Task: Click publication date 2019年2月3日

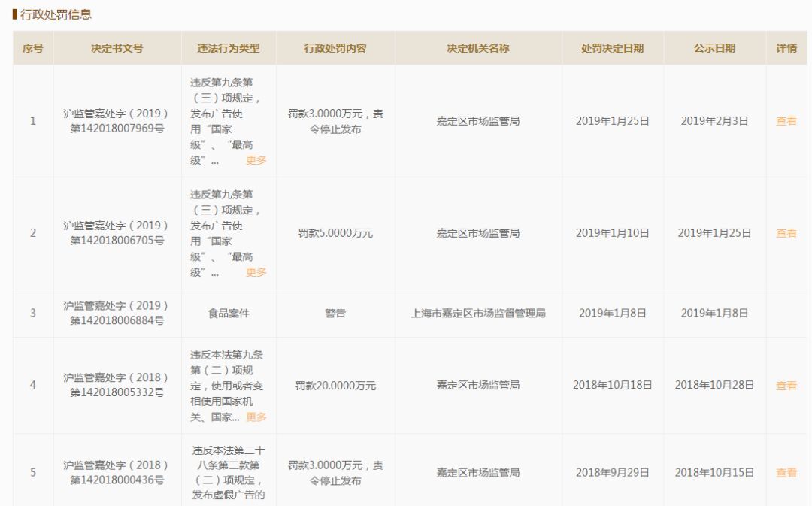Action: [715, 121]
